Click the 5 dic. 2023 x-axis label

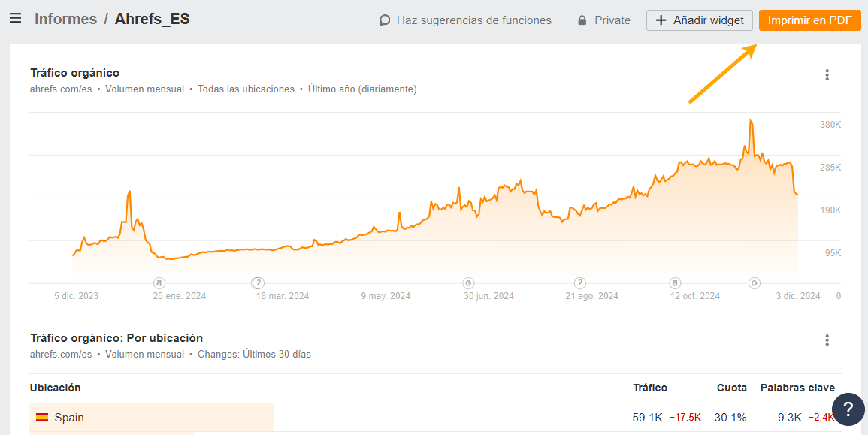(77, 296)
